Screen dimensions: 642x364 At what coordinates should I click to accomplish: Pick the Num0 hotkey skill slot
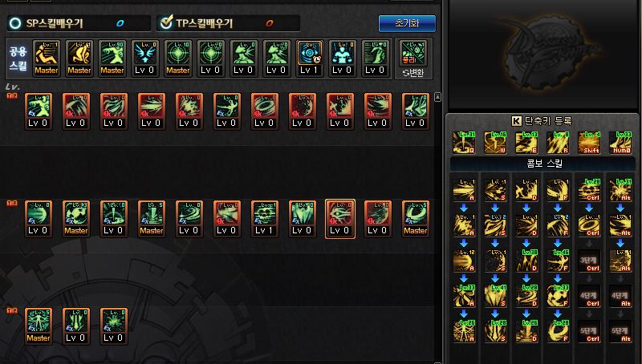click(x=620, y=143)
